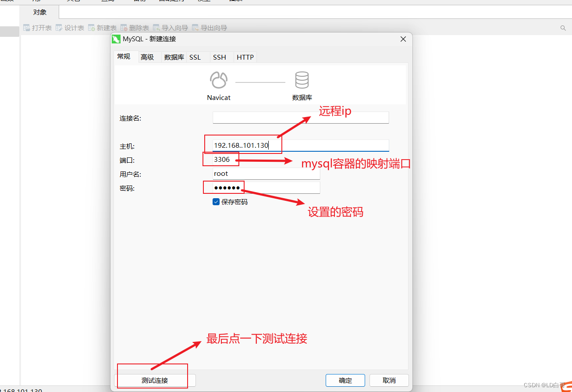Click the 取消 button

(389, 380)
